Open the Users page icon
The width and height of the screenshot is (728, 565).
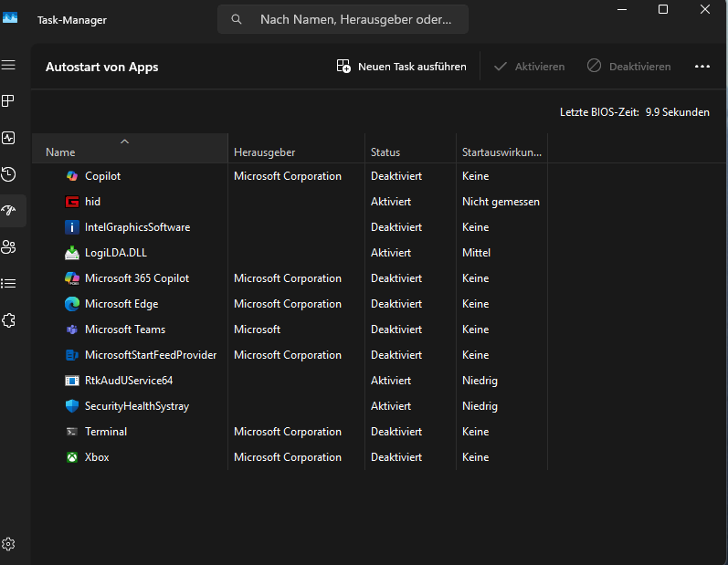click(8, 246)
